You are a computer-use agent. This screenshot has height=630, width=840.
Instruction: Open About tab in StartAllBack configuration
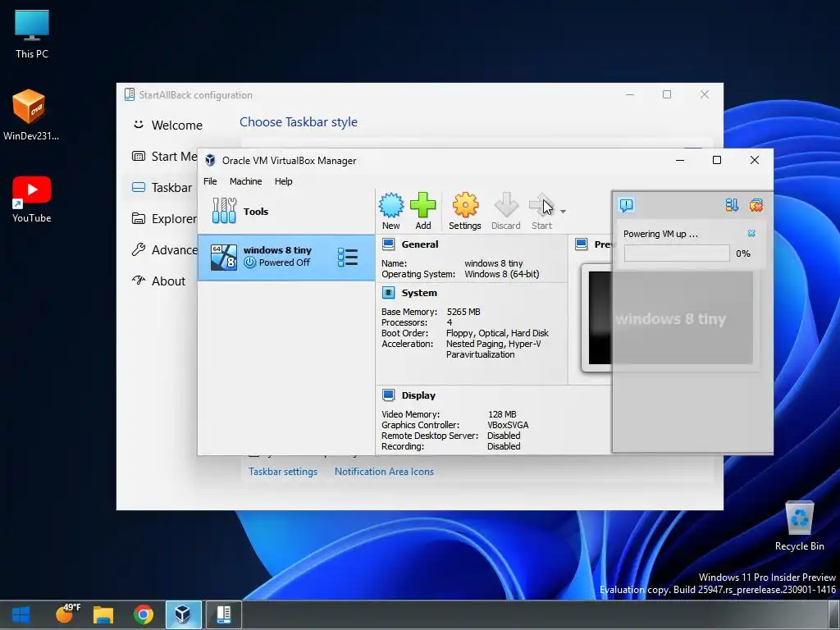(158, 281)
